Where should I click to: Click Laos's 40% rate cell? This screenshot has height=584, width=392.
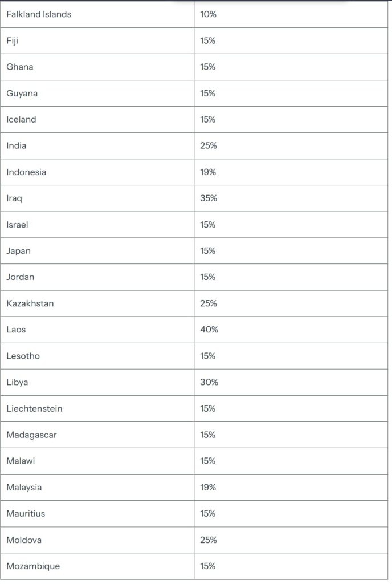pyautogui.click(x=209, y=330)
